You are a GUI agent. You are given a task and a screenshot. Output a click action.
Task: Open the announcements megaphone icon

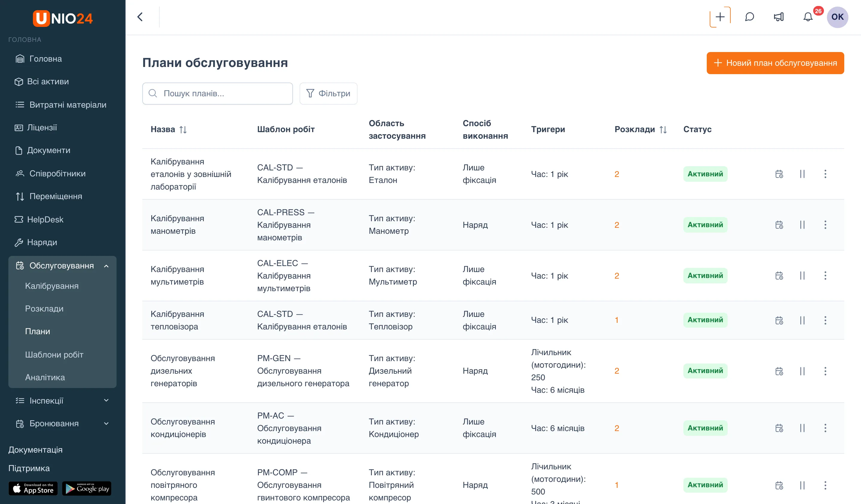point(779,17)
